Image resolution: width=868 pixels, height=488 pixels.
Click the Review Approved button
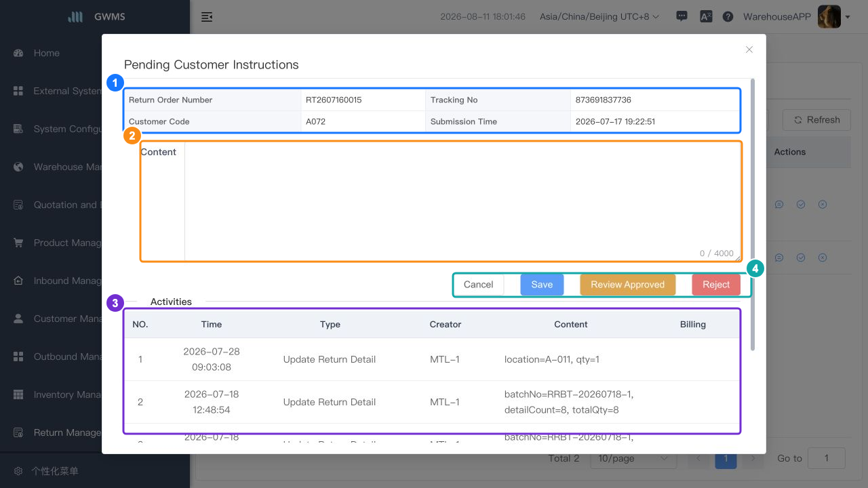(x=627, y=285)
